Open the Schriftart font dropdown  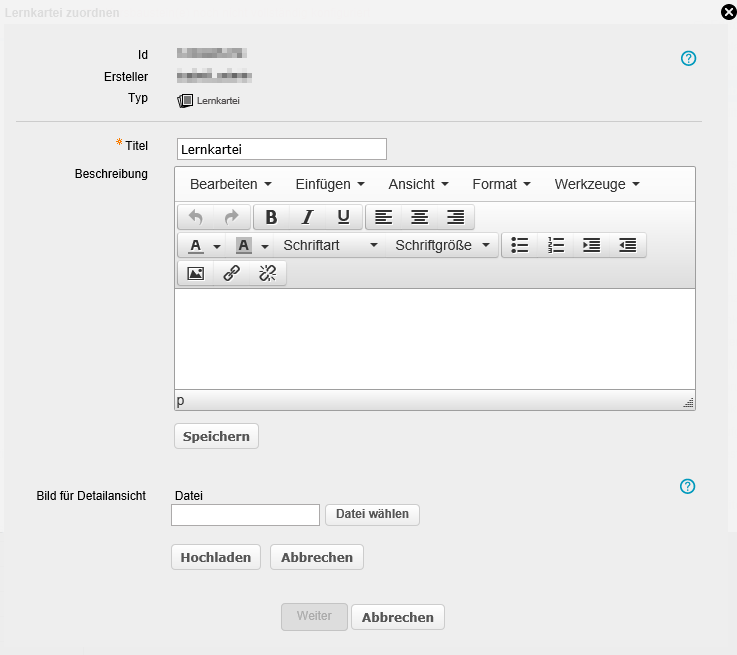click(330, 245)
